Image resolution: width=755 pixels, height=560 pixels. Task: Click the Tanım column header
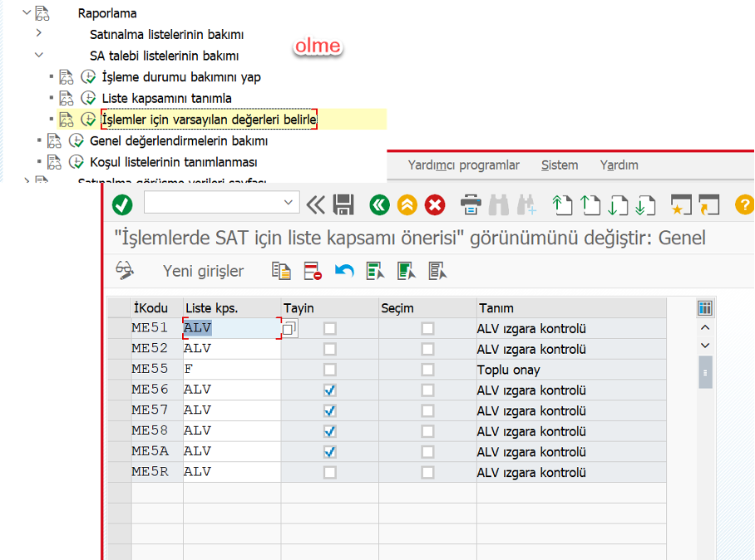(571, 308)
